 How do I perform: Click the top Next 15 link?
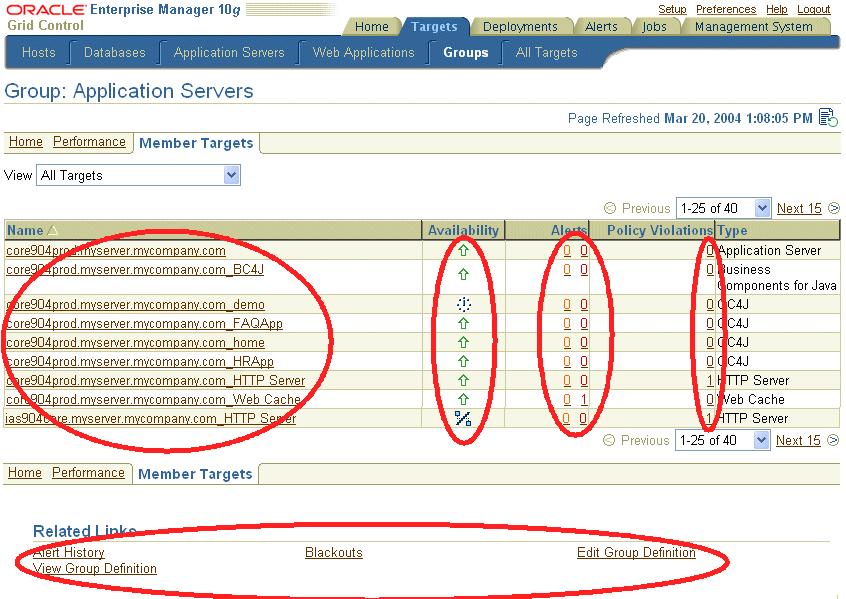799,208
